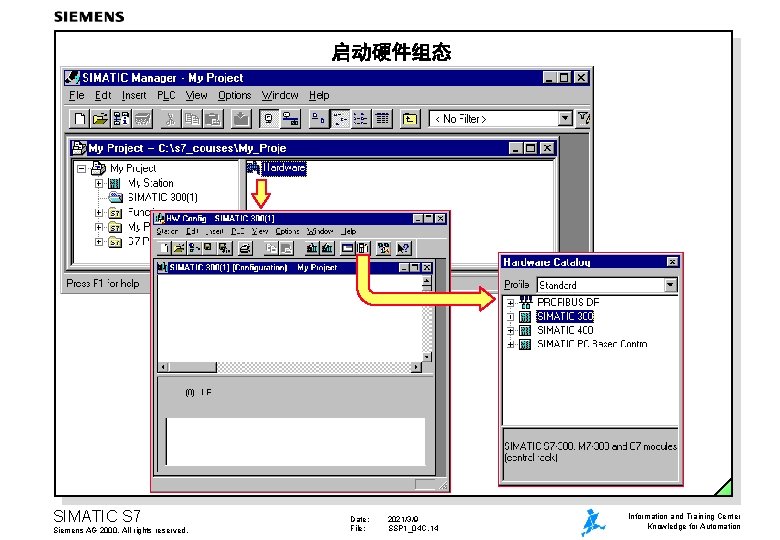
Task: Click the horizontal scrollbar thumb in configuration window
Action: (x=193, y=367)
